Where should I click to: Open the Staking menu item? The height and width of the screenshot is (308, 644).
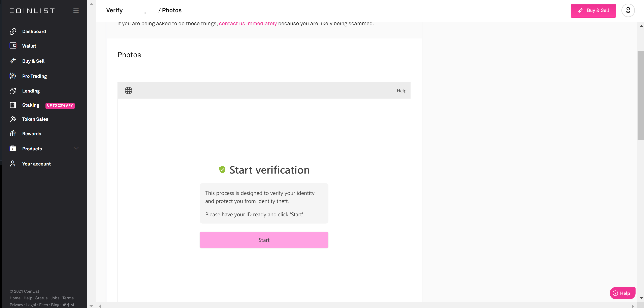pos(31,105)
